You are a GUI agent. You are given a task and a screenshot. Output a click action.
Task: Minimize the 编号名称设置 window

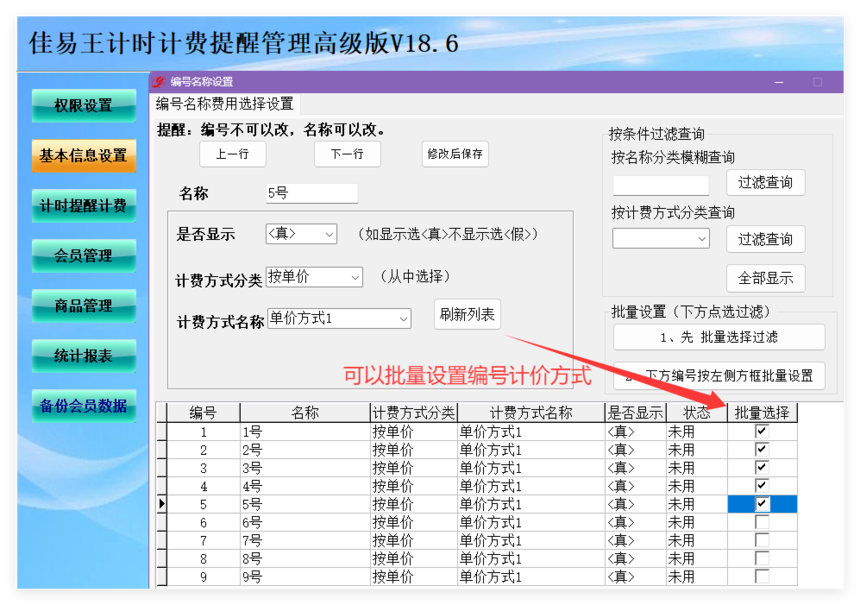[x=779, y=82]
